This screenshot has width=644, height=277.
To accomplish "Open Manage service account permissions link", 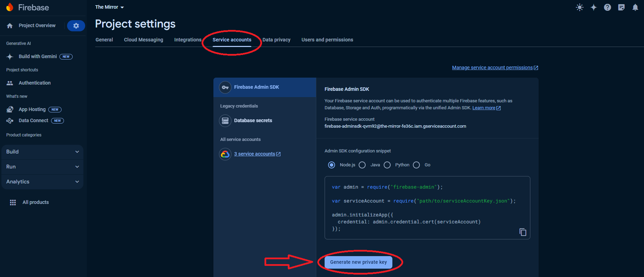I will pos(492,68).
